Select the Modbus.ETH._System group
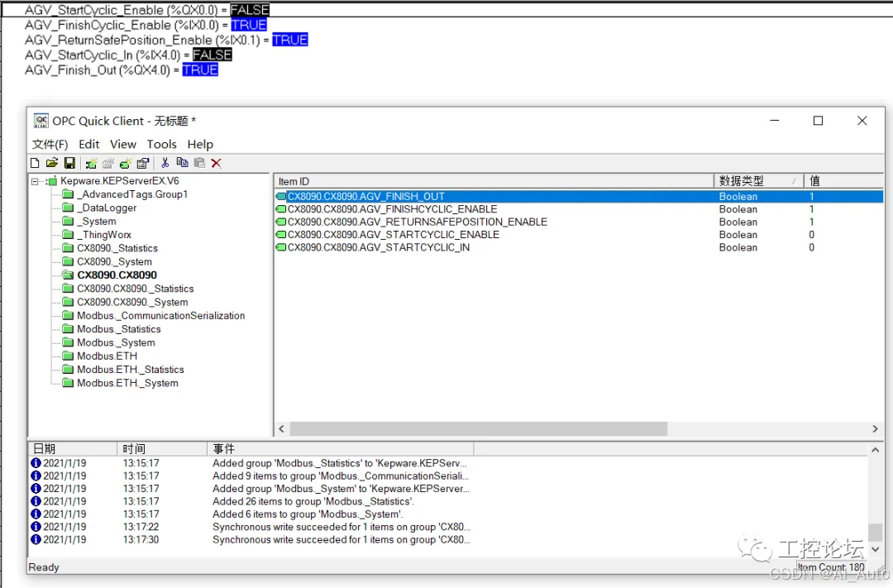Viewport: 893px width, 588px height. coord(127,384)
